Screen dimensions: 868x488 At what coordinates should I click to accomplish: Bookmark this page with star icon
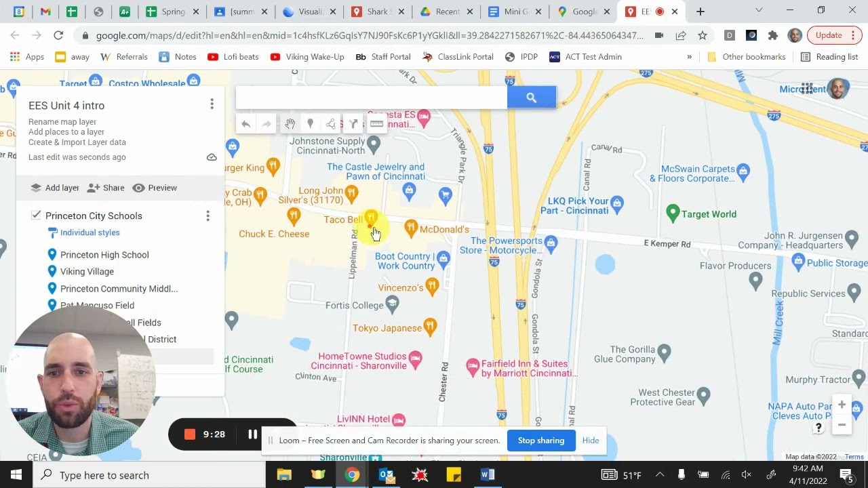tap(703, 35)
